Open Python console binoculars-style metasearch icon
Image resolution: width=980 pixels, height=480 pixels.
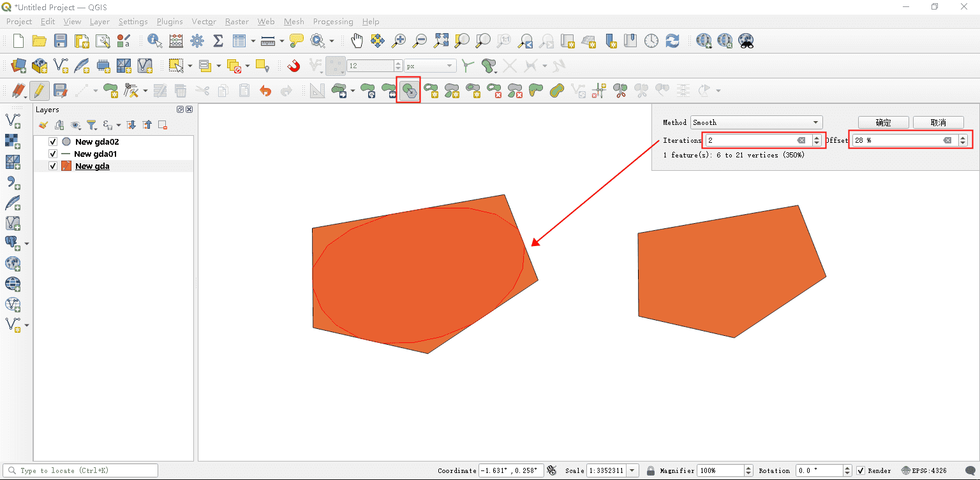click(746, 41)
